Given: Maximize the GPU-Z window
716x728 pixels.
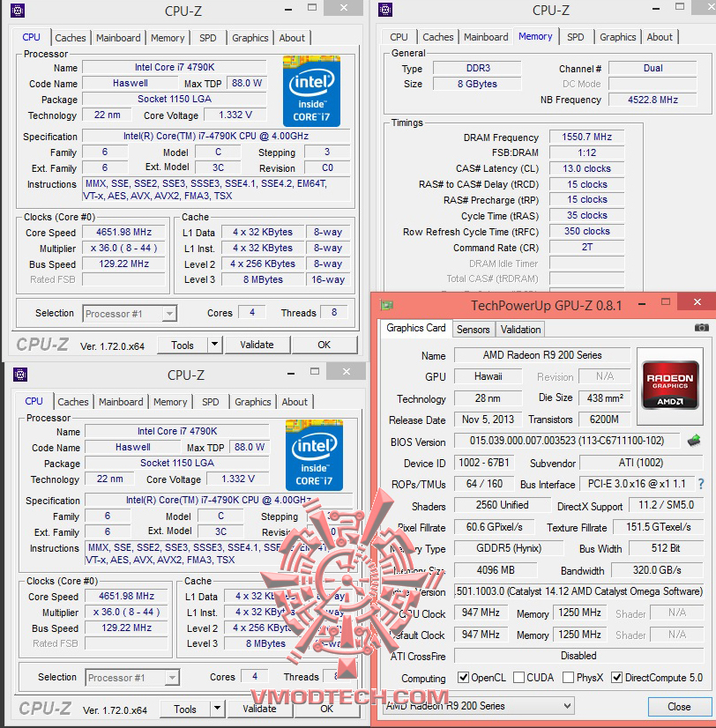Looking at the screenshot, I should (666, 302).
